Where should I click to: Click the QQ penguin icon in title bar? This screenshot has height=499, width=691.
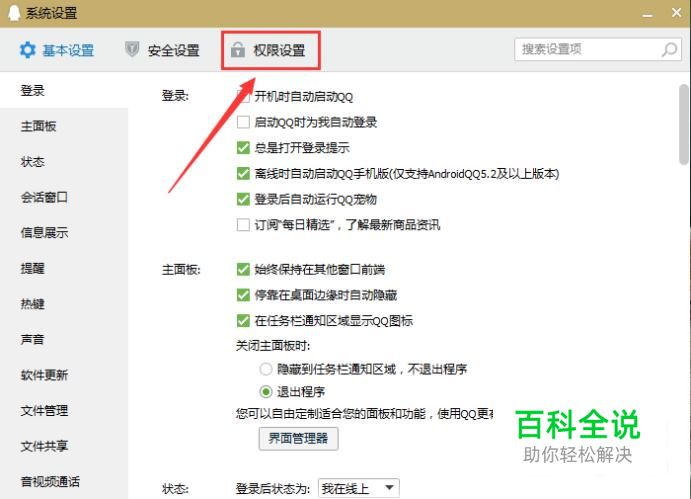click(14, 13)
